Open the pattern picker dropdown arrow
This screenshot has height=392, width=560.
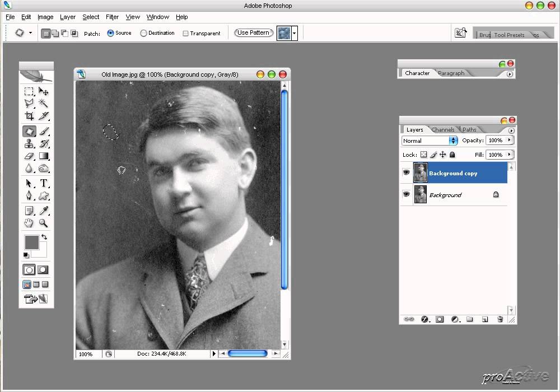295,34
